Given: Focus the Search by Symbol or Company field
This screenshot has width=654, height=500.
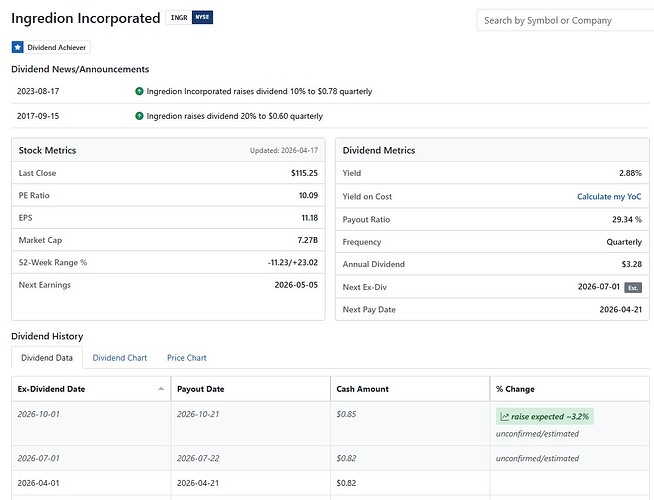Looking at the screenshot, I should 565,20.
